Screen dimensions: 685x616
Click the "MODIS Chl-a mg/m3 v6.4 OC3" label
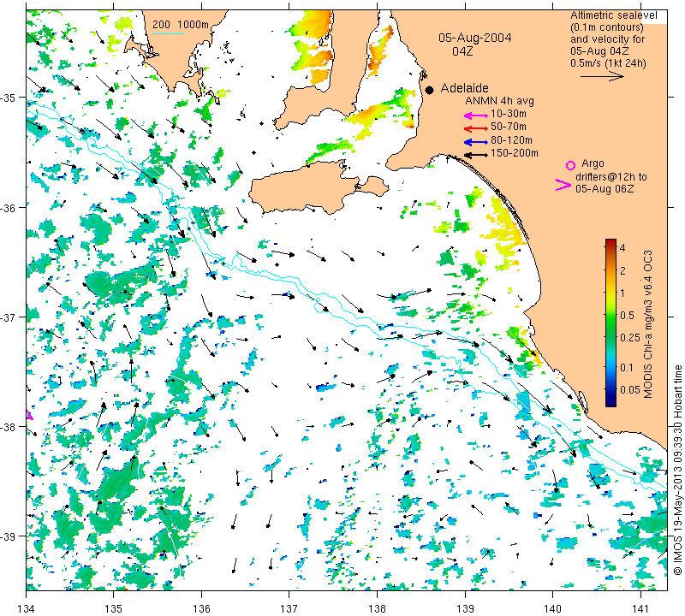tap(648, 324)
